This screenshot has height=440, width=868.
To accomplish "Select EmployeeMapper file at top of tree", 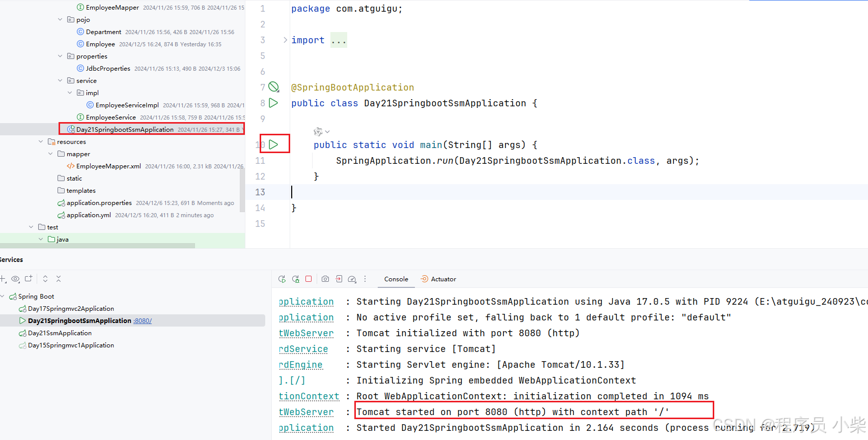I will [x=113, y=7].
